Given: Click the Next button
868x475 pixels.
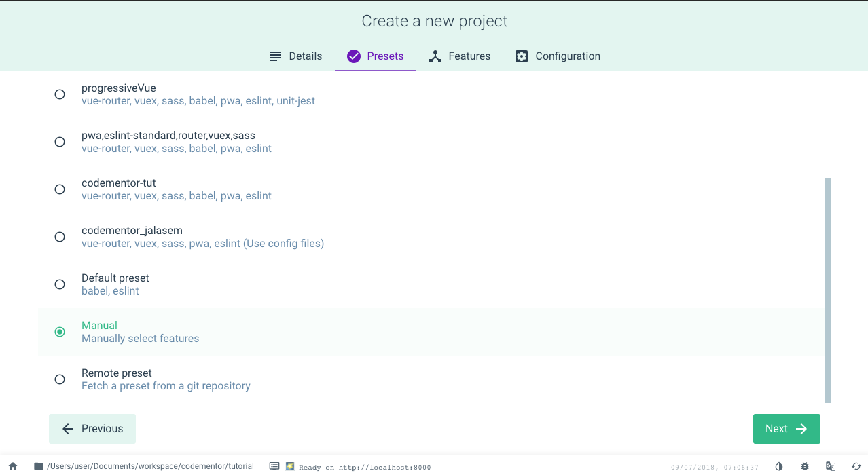Looking at the screenshot, I should point(786,428).
